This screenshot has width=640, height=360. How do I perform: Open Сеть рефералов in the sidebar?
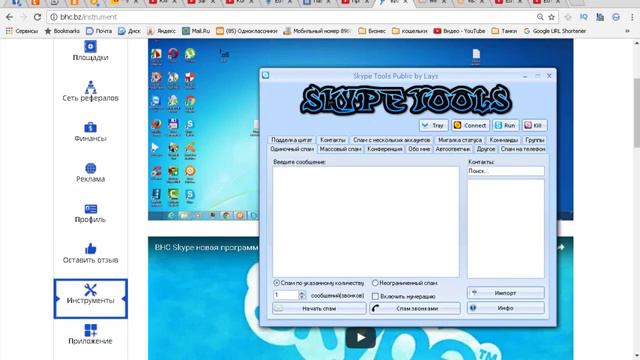click(x=90, y=91)
